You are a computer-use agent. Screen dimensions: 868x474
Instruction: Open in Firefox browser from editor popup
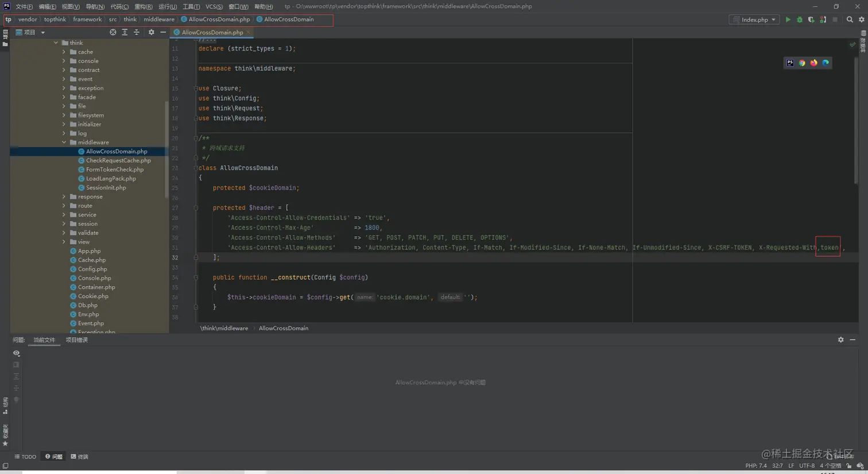click(813, 63)
